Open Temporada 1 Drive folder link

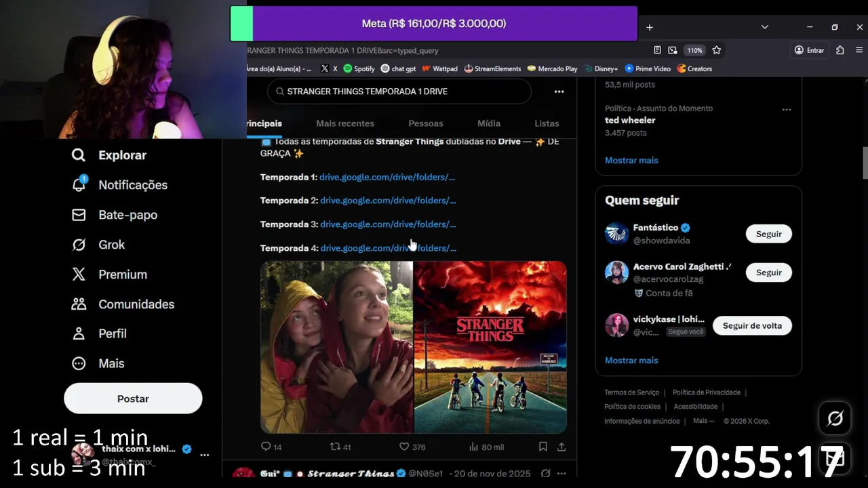387,177
